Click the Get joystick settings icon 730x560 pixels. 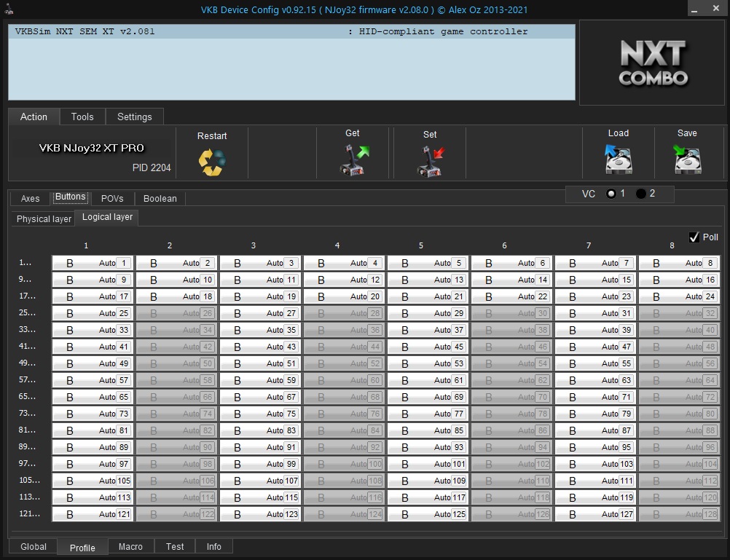click(x=353, y=159)
